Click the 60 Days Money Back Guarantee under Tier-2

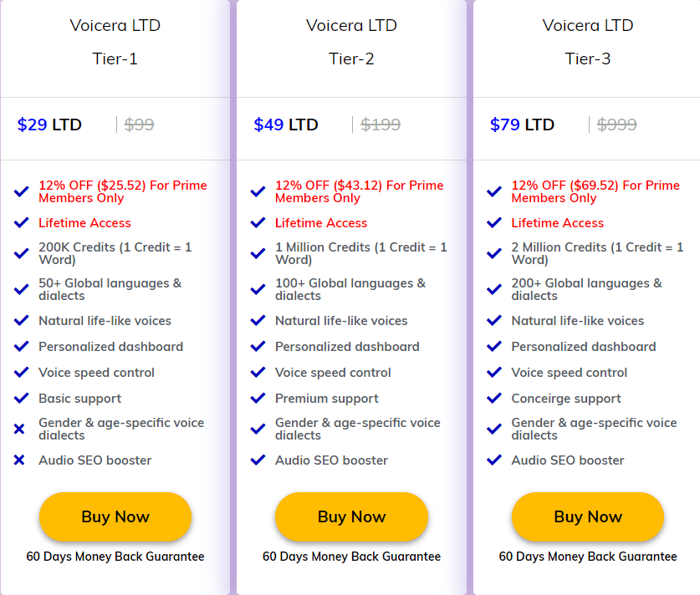click(351, 557)
